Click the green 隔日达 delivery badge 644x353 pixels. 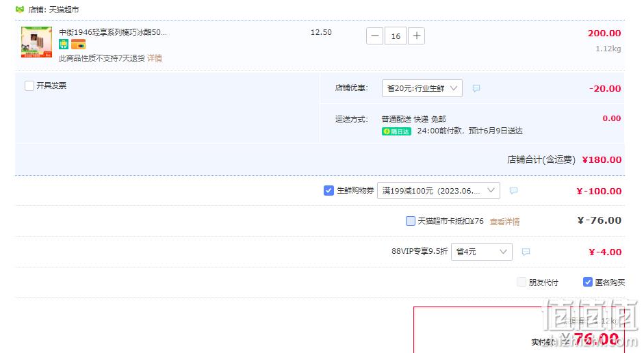coord(396,131)
